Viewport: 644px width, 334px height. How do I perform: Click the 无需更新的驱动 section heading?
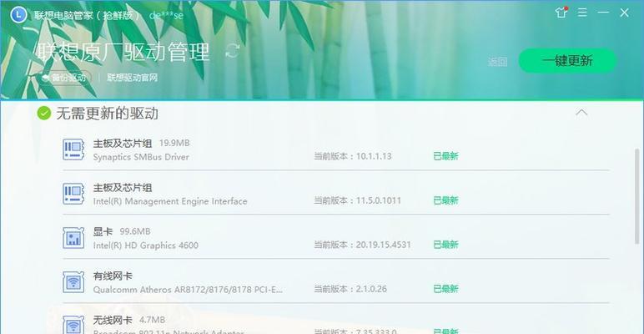(x=108, y=113)
